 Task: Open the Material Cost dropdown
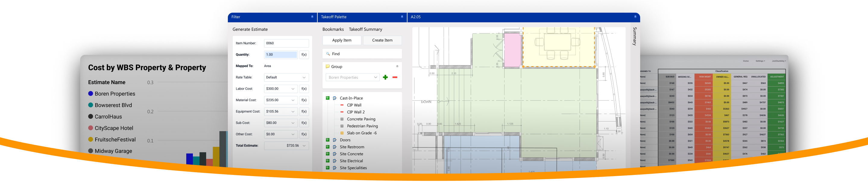click(293, 100)
